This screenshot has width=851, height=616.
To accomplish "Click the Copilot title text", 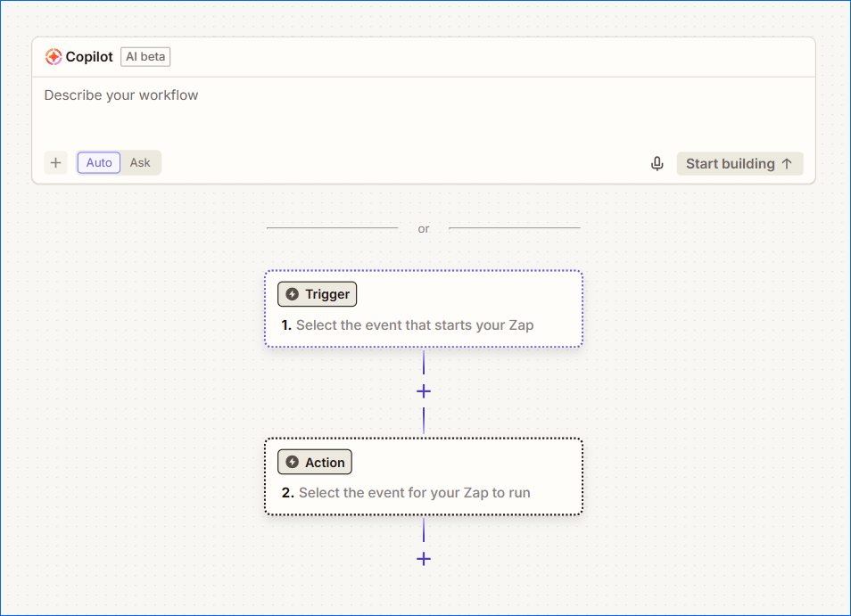I will (89, 57).
